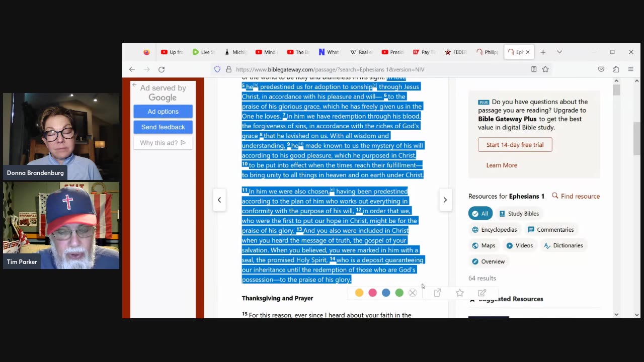Screen dimensions: 644x362
Task: Click the tracking protection shield icon
Action: (217, 69)
